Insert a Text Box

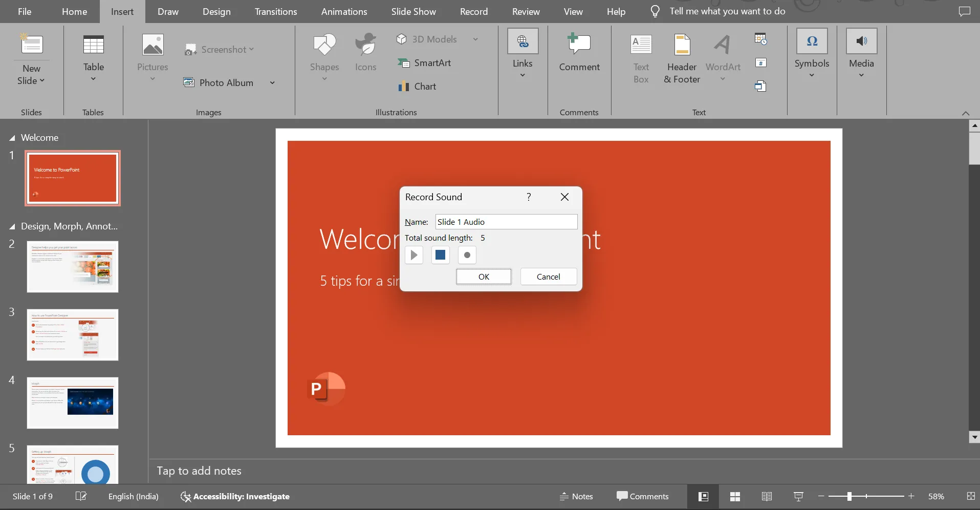tap(641, 58)
